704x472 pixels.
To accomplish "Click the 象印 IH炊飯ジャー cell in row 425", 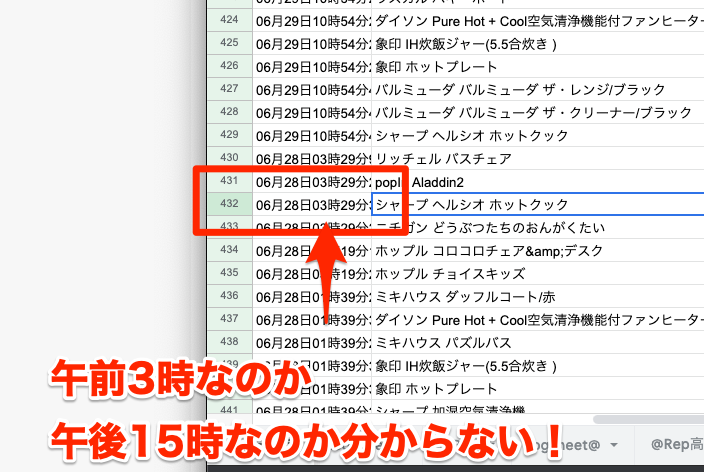I will tap(538, 44).
